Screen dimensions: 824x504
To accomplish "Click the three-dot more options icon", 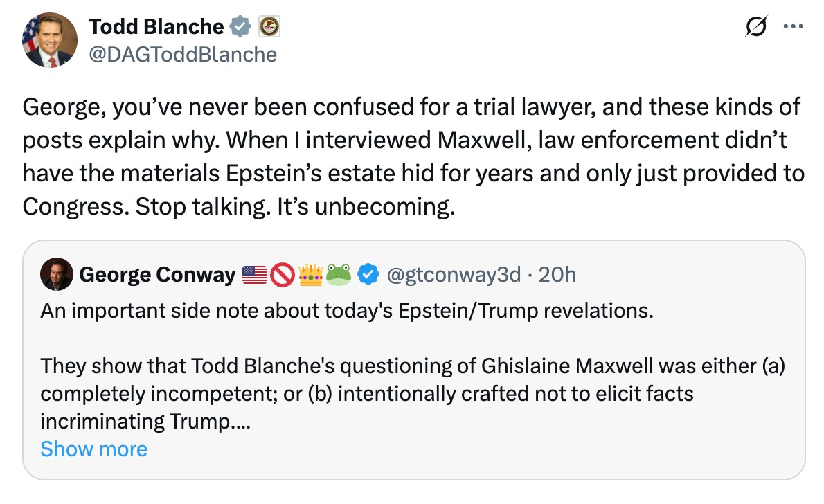I will pyautogui.click(x=794, y=26).
